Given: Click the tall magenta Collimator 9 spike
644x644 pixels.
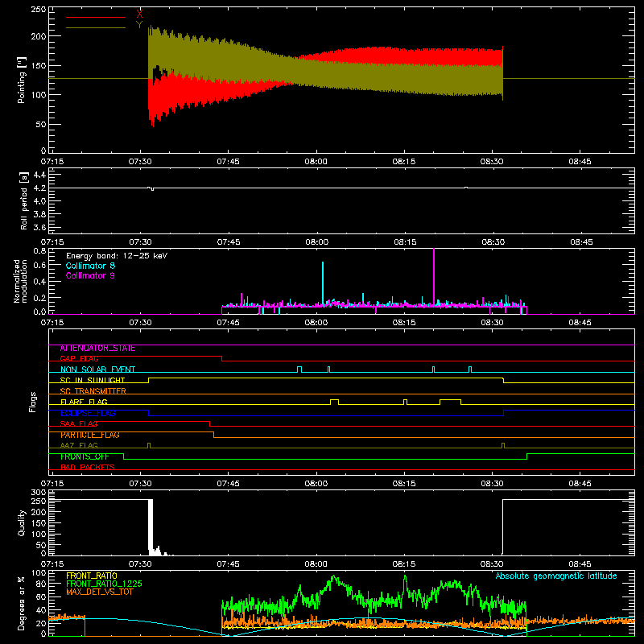Looking at the screenshot, I should tap(434, 276).
